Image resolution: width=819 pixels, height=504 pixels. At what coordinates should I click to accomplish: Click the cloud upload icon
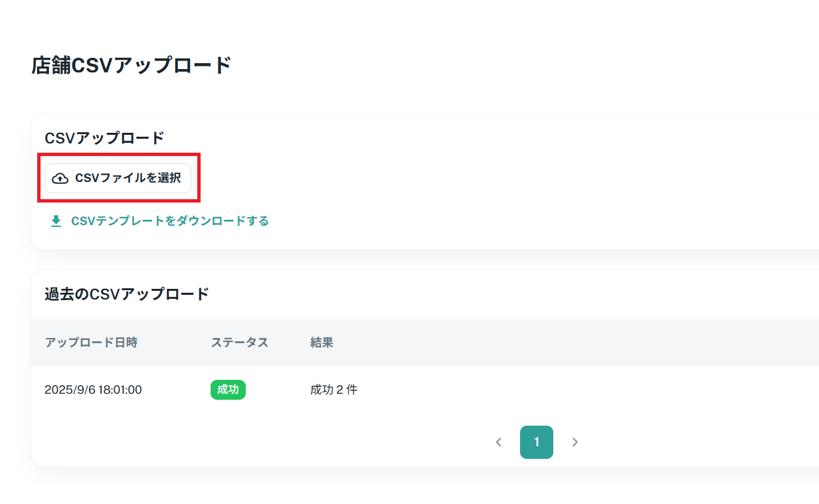point(60,179)
